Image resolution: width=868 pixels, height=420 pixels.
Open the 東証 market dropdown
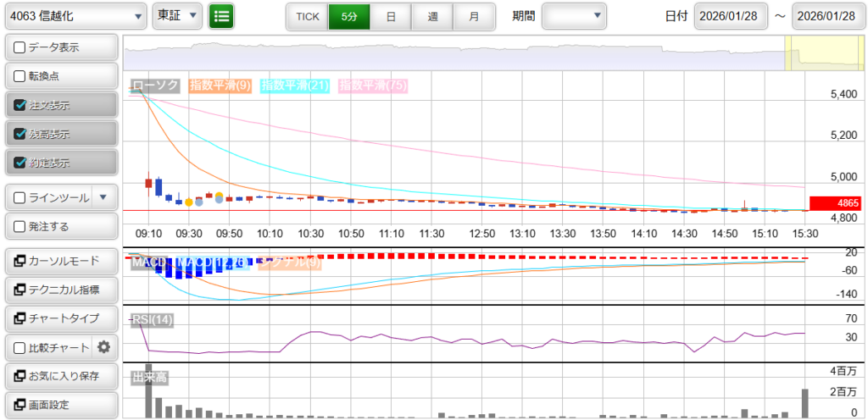point(178,16)
